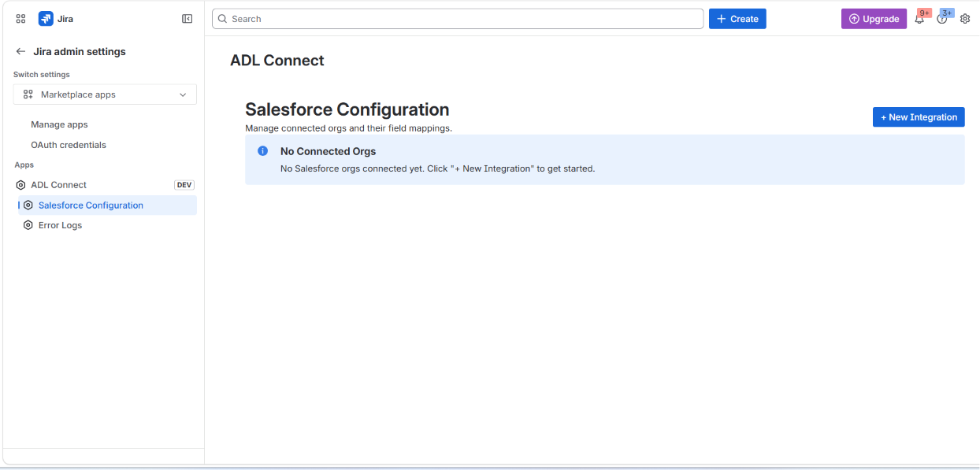Open the settings gear icon
This screenshot has height=470, width=980.
point(965,19)
